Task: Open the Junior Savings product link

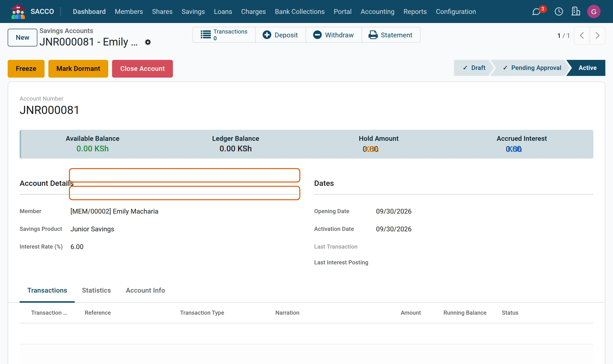Action: click(x=92, y=229)
